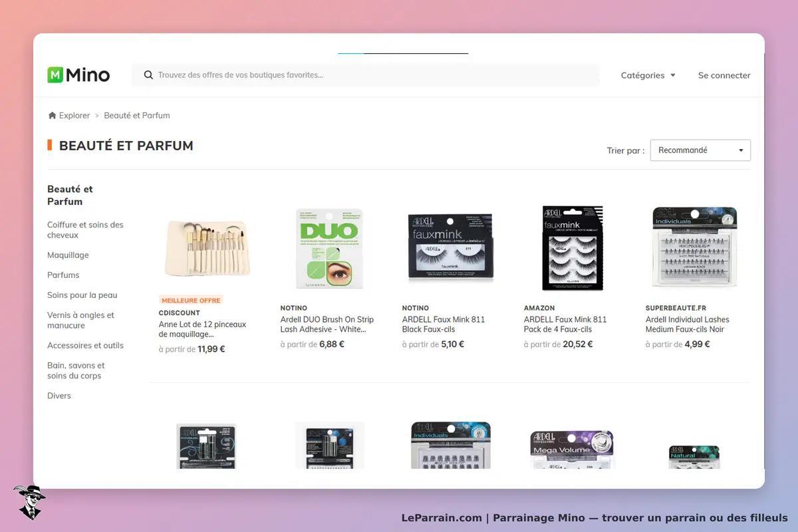Focus the offers search field
Viewport: 798px width, 532px height.
coord(365,75)
